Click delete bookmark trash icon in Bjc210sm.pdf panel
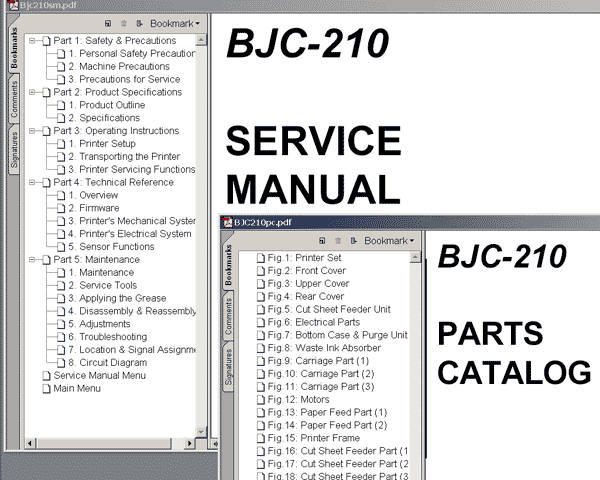This screenshot has width=600, height=480. point(124,24)
